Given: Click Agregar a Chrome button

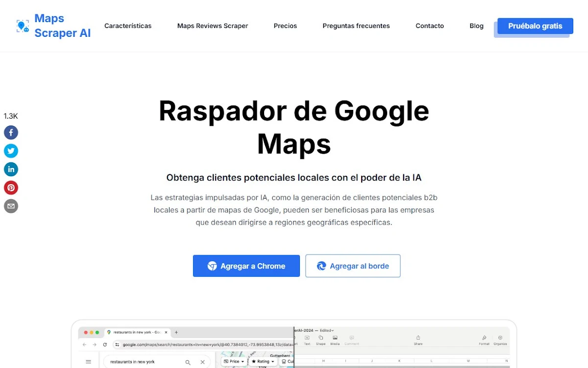Looking at the screenshot, I should [246, 266].
